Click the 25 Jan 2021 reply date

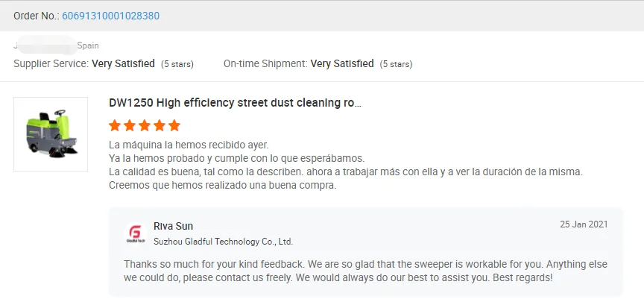tap(585, 224)
